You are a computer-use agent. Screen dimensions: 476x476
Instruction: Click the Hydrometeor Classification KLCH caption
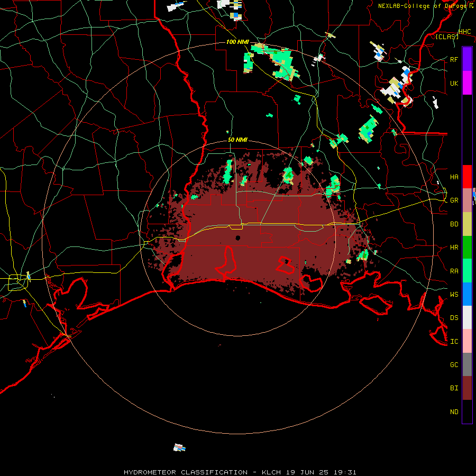tap(240, 472)
